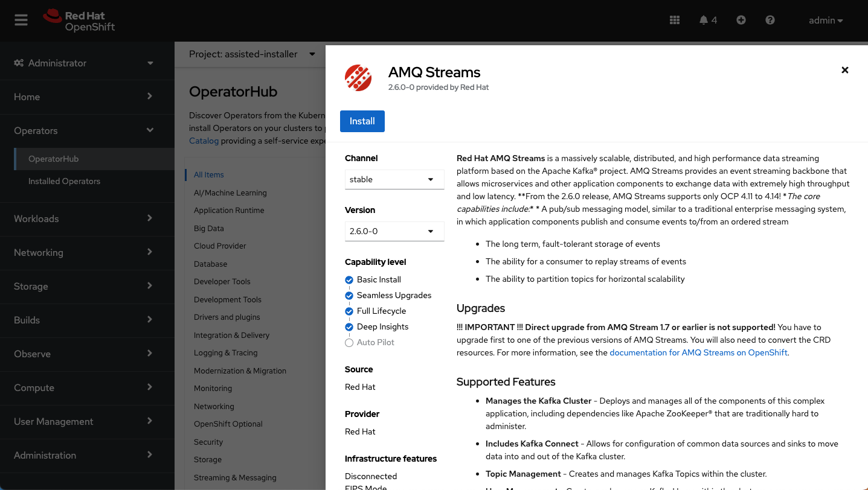Click the Deep Insights capability checkmark

(x=349, y=327)
